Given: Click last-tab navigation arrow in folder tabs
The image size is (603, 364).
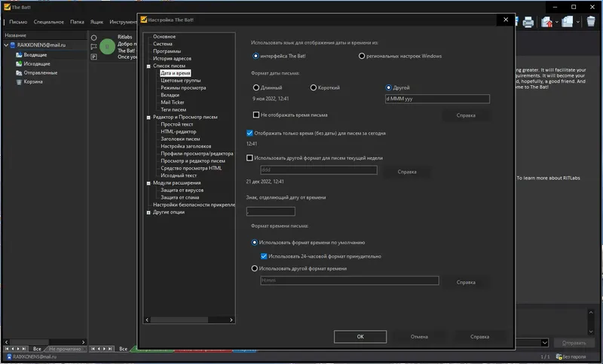Looking at the screenshot, I should 24,349.
